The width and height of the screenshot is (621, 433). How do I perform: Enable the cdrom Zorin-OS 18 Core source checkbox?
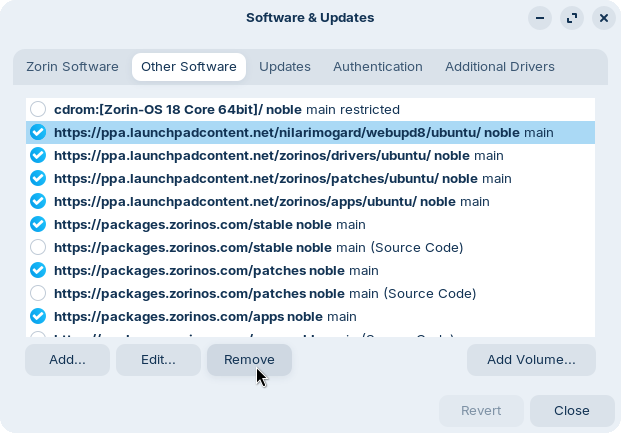click(38, 109)
